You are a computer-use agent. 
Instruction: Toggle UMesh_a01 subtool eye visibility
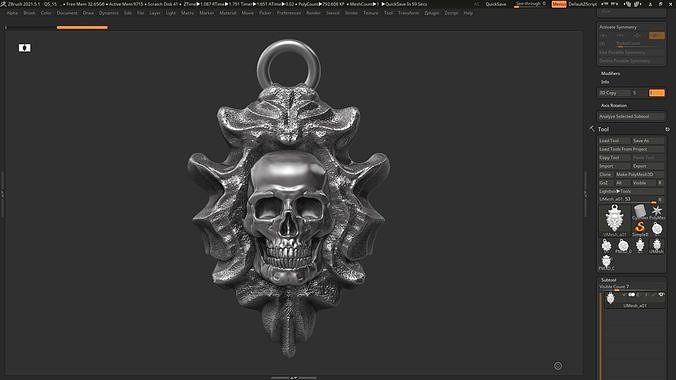click(661, 295)
